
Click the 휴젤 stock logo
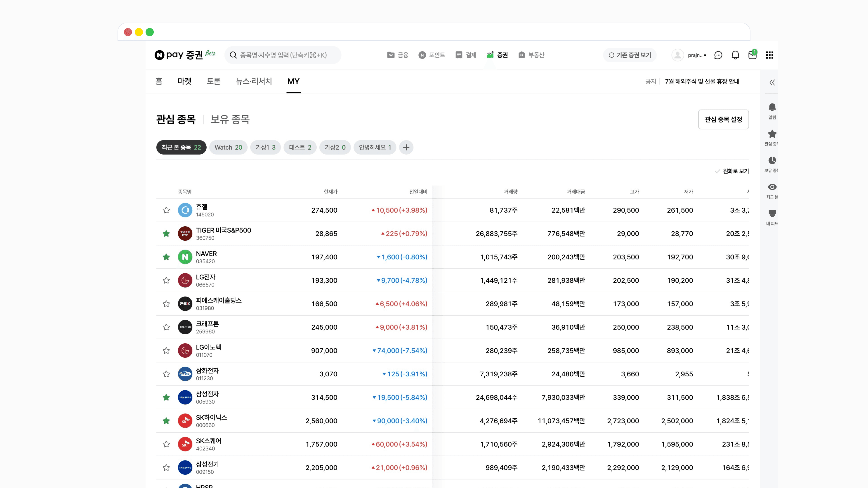tap(185, 210)
